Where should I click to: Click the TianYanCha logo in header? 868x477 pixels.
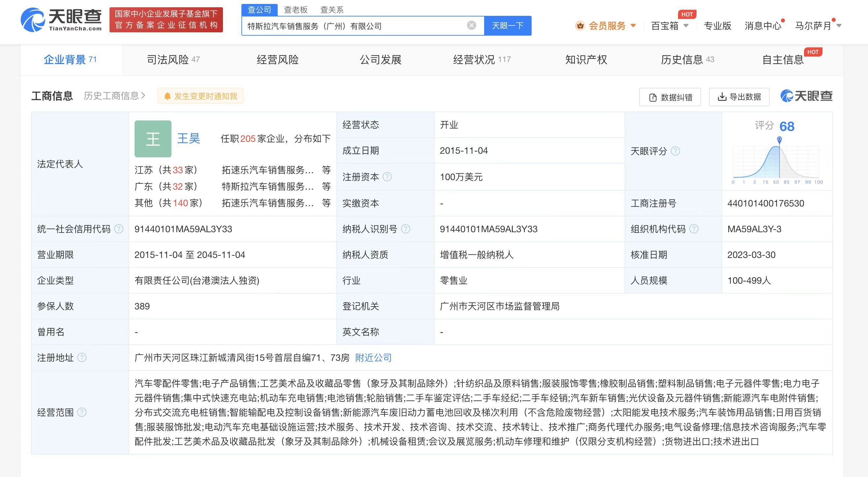pos(61,20)
